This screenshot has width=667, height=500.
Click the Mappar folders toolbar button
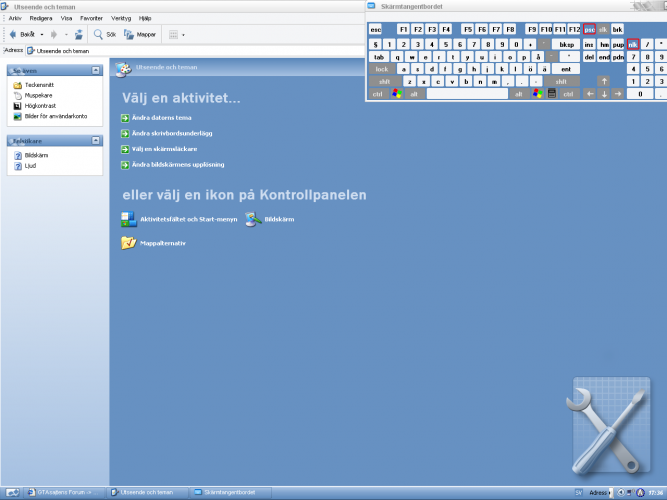click(x=140, y=34)
